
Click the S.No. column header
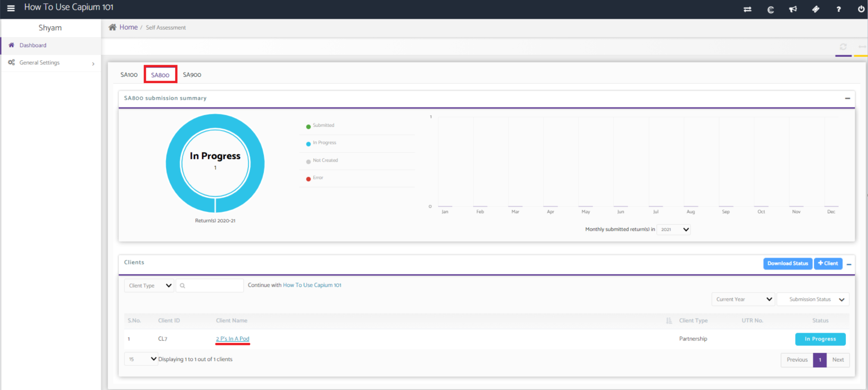[x=134, y=321]
